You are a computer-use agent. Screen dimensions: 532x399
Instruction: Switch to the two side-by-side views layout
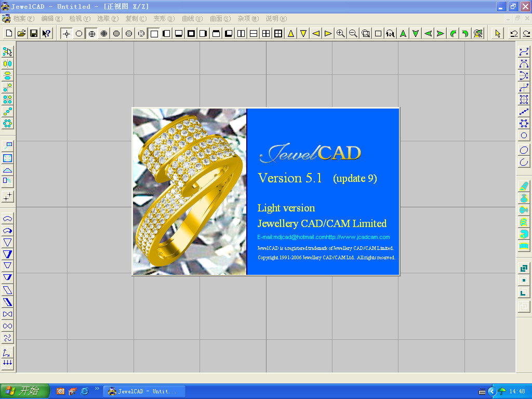(241, 33)
